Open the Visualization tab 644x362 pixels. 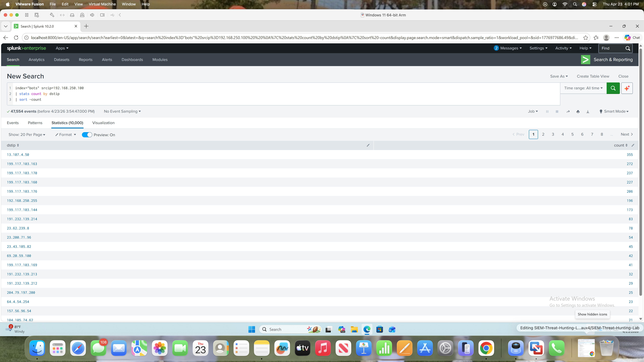pos(103,123)
